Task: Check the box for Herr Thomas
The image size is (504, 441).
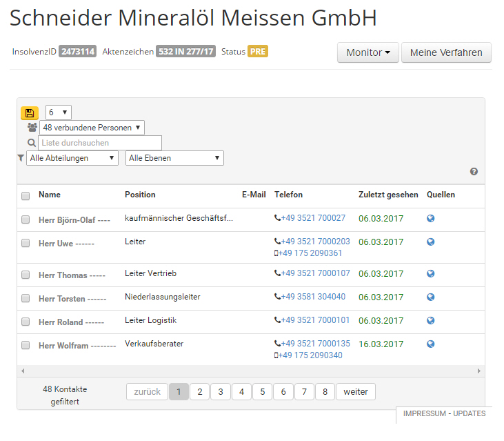Action: click(x=26, y=275)
